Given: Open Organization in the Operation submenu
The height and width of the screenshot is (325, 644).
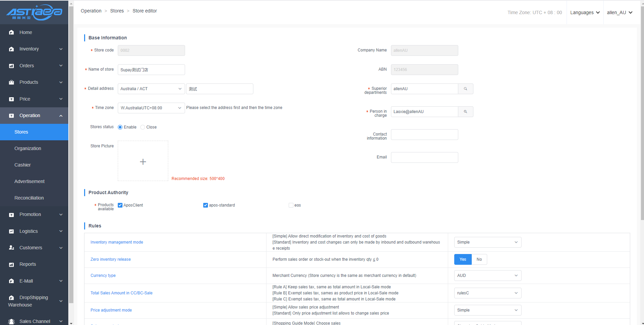Looking at the screenshot, I should (28, 148).
